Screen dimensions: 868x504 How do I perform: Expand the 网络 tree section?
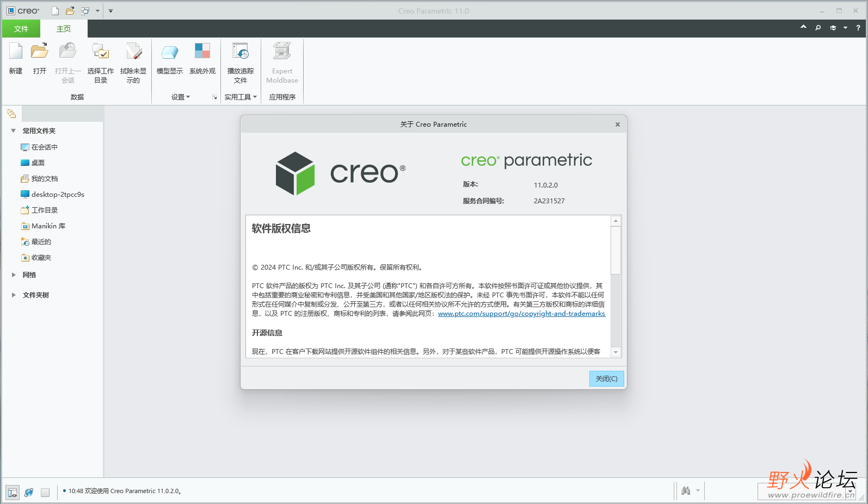coord(14,275)
